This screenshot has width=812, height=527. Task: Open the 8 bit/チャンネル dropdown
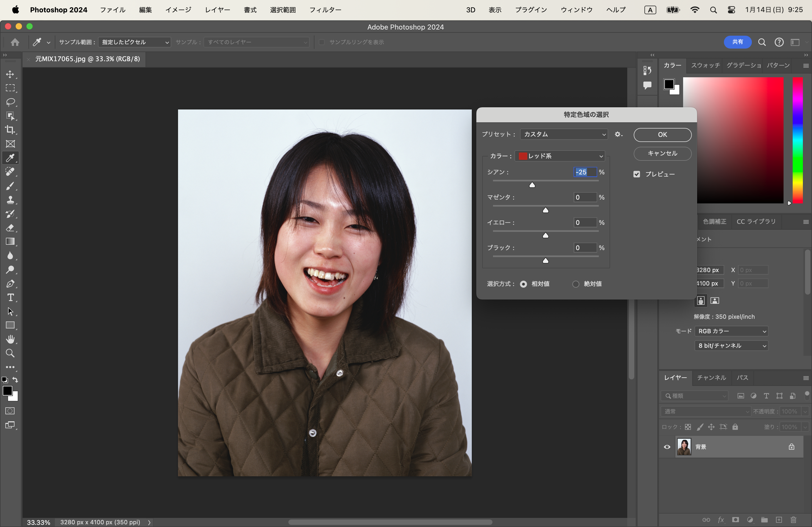731,346
